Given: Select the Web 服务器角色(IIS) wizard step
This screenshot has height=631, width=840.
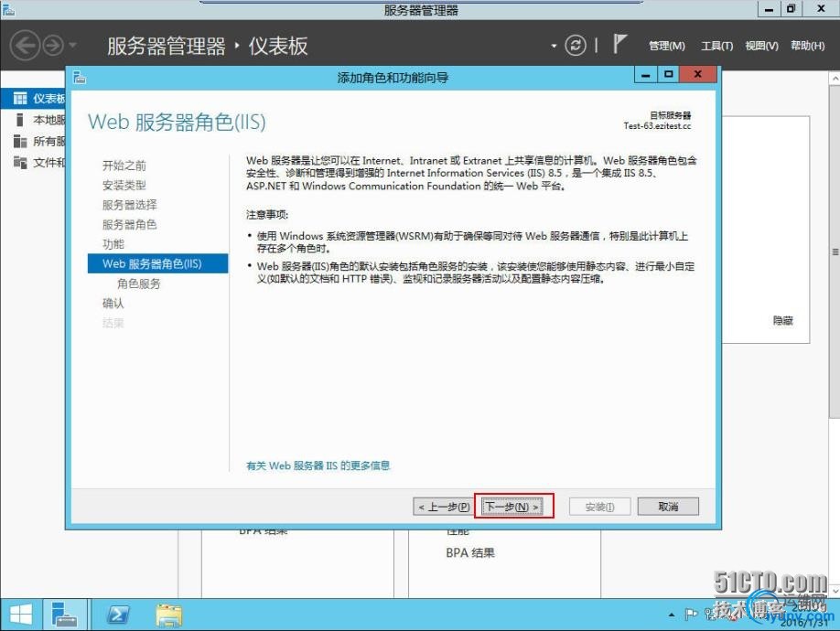Looking at the screenshot, I should coord(157,263).
